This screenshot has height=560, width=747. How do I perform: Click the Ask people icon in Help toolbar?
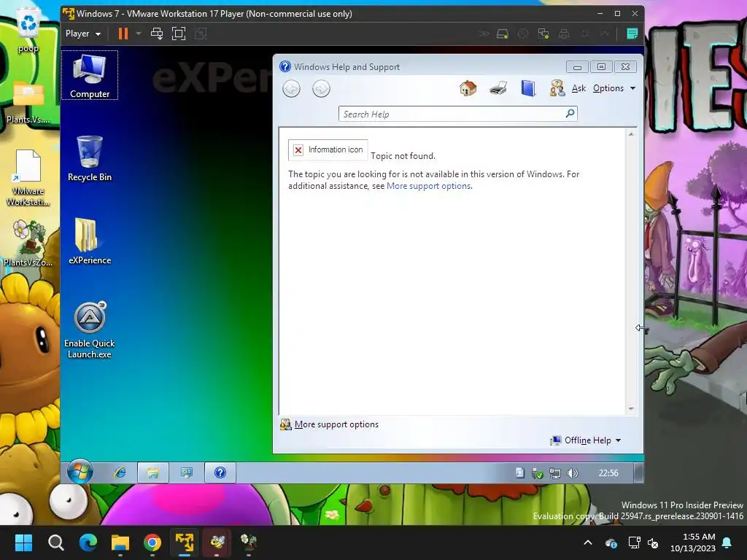557,88
